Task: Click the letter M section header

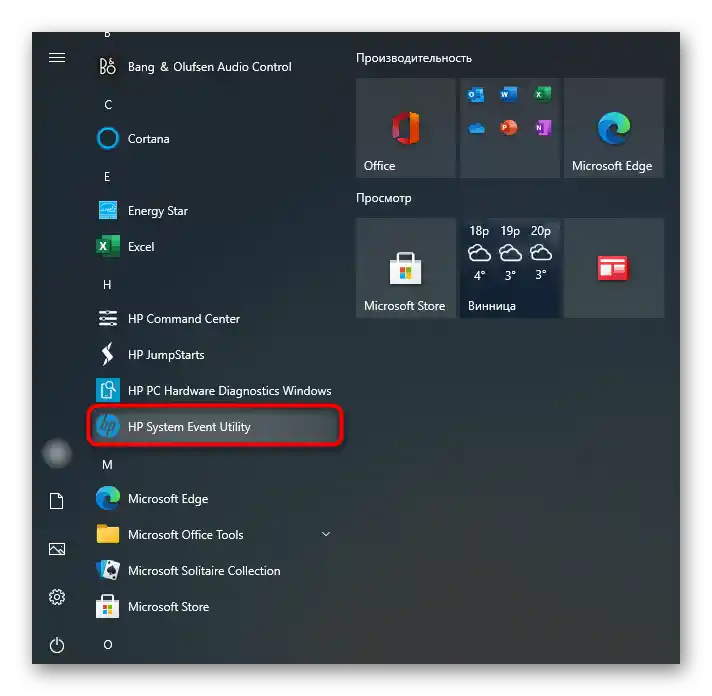Action: click(x=107, y=465)
